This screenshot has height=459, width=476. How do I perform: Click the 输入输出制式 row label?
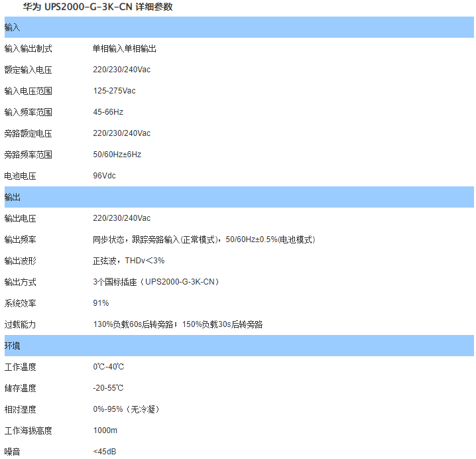pyautogui.click(x=28, y=49)
